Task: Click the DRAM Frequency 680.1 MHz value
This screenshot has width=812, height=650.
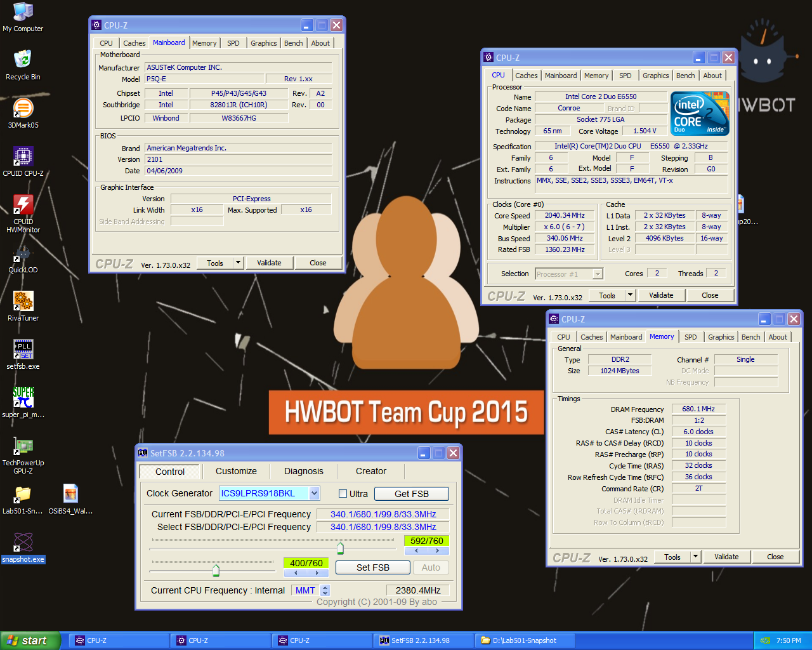Action: point(698,409)
